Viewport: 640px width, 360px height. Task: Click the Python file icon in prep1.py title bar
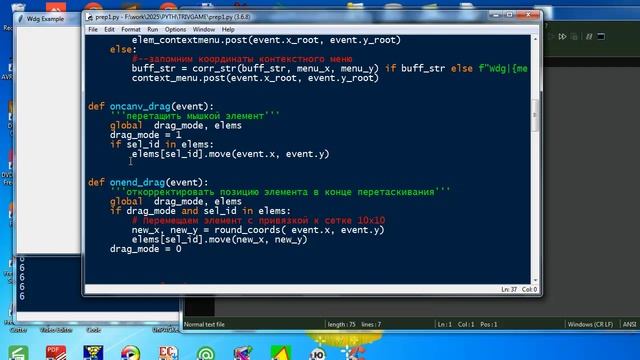[89, 17]
